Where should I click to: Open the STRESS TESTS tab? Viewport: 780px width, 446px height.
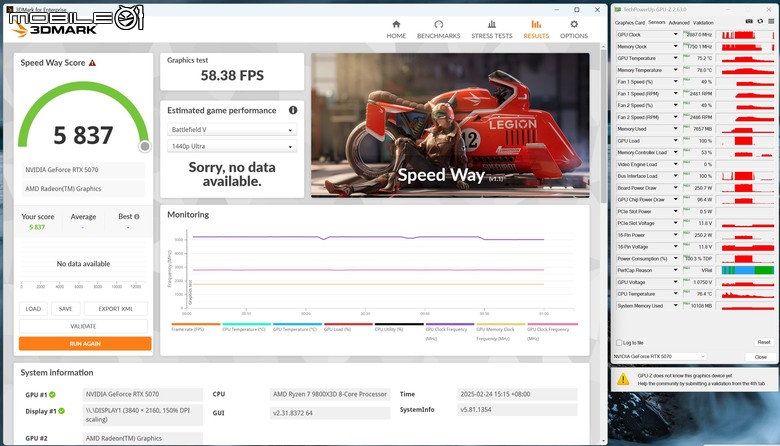click(x=491, y=30)
